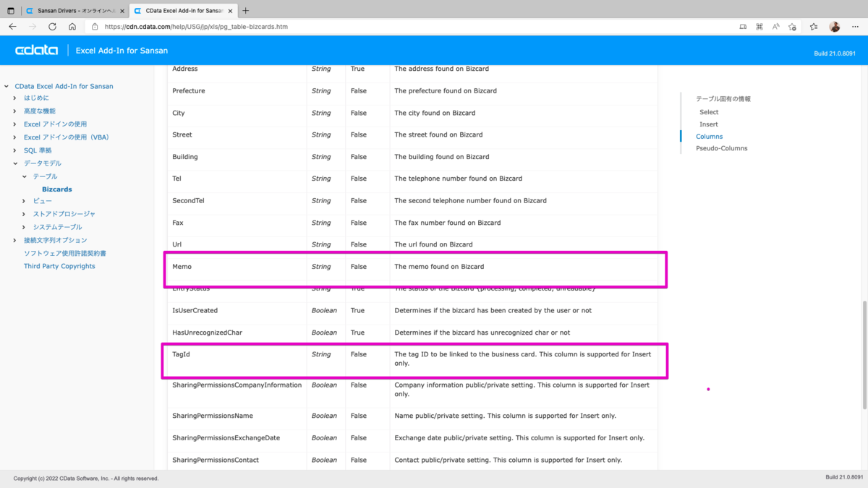Expand the はじめに tree section

pyautogui.click(x=15, y=98)
